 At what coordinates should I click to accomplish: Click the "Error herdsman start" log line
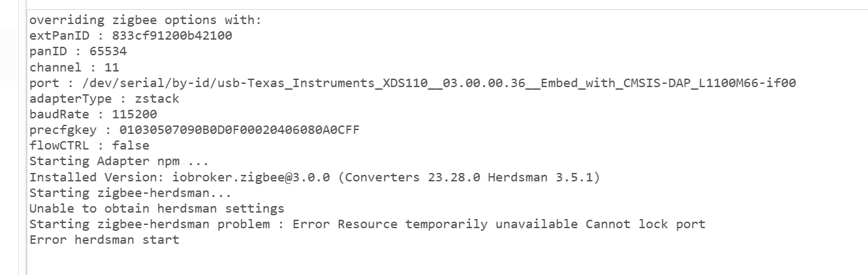(x=104, y=240)
